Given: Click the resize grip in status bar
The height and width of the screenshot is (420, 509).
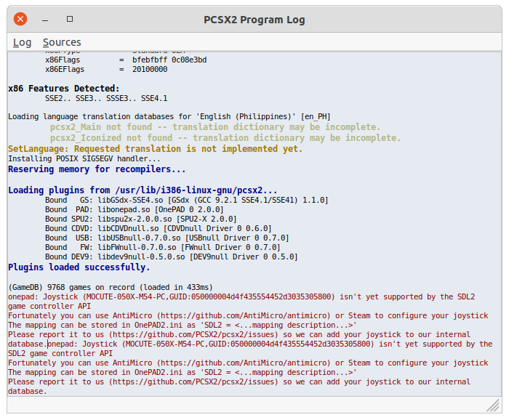Looking at the screenshot, I should pos(493,405).
